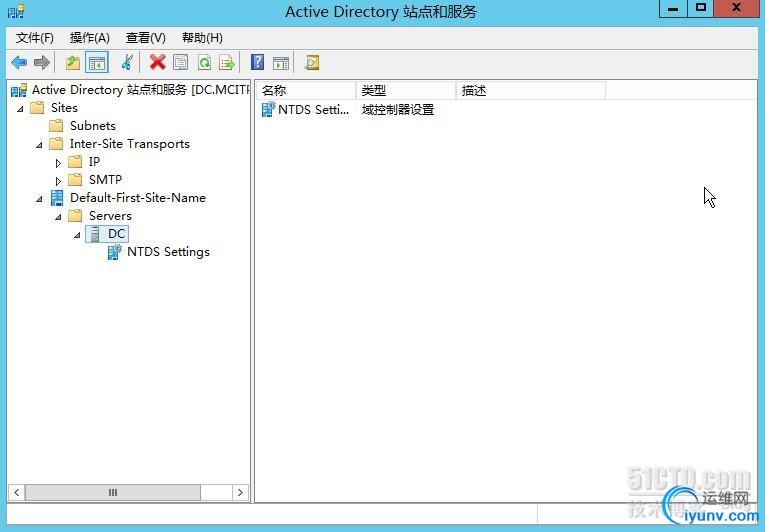
Task: Click the Up one level folder icon
Action: pos(72,62)
